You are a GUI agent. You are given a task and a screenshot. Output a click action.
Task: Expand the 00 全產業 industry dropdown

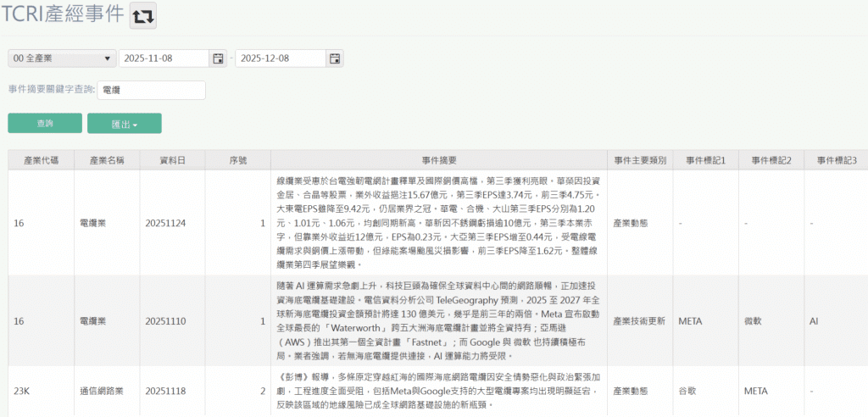click(62, 58)
